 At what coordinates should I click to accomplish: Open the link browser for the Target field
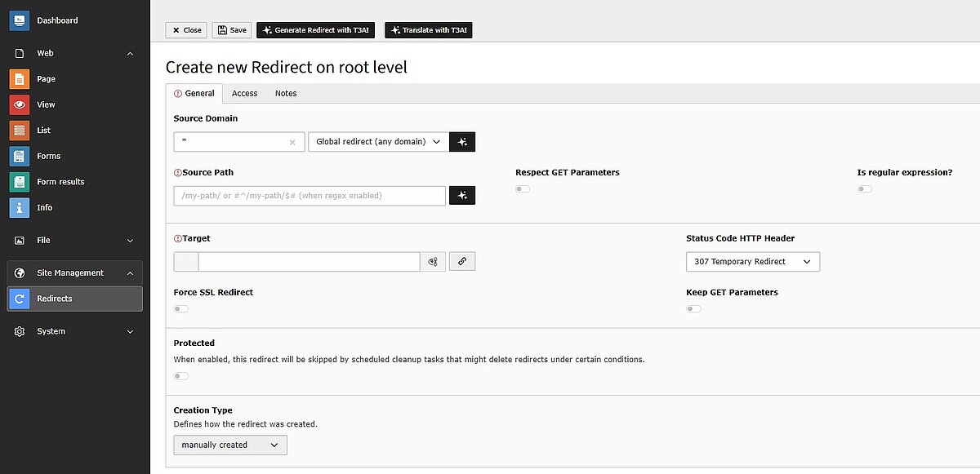(462, 261)
